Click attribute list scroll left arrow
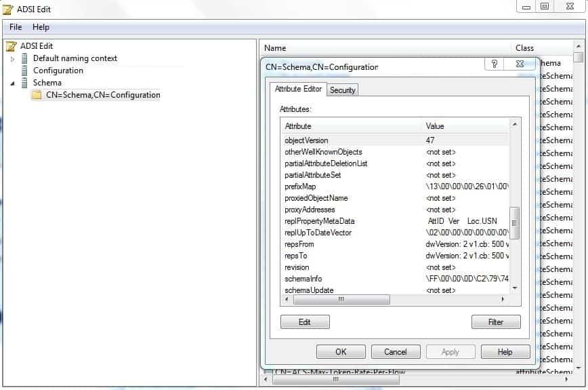Screen dimensions: 588x390 tap(287, 299)
